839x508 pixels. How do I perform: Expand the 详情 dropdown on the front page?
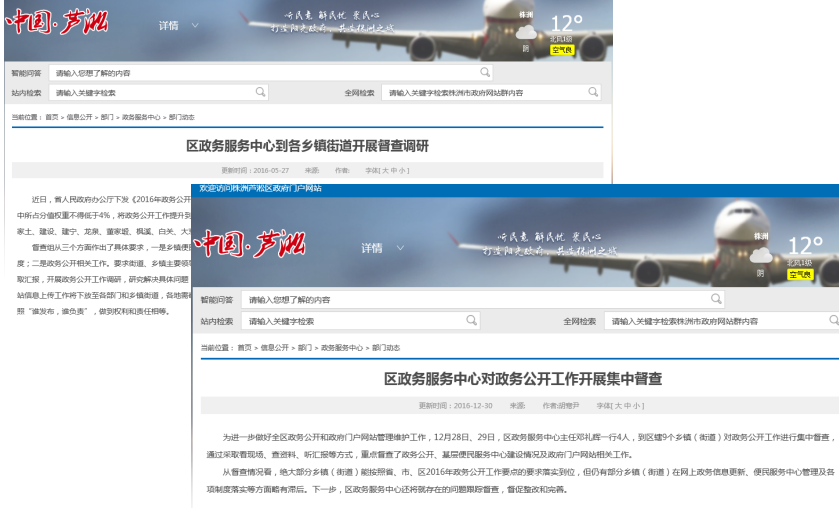(378, 248)
